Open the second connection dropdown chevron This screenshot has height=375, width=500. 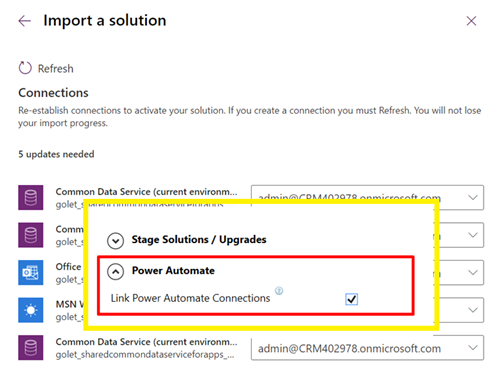click(x=473, y=235)
